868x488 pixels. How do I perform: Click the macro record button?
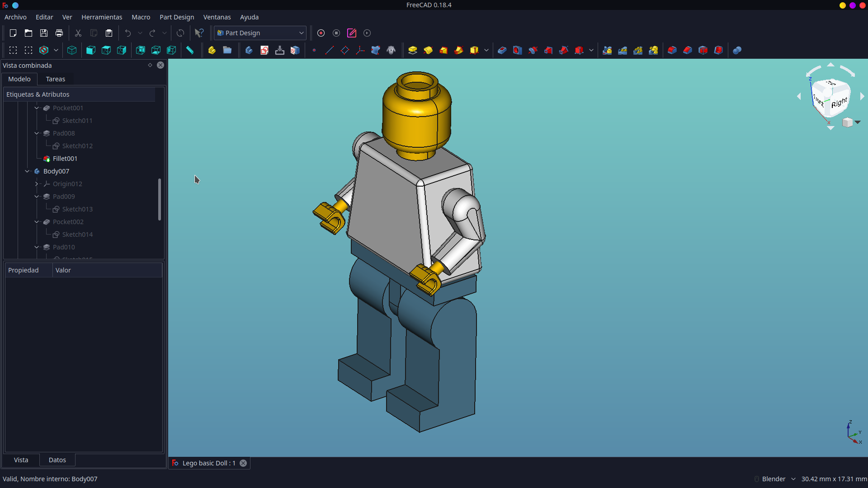[x=321, y=33]
